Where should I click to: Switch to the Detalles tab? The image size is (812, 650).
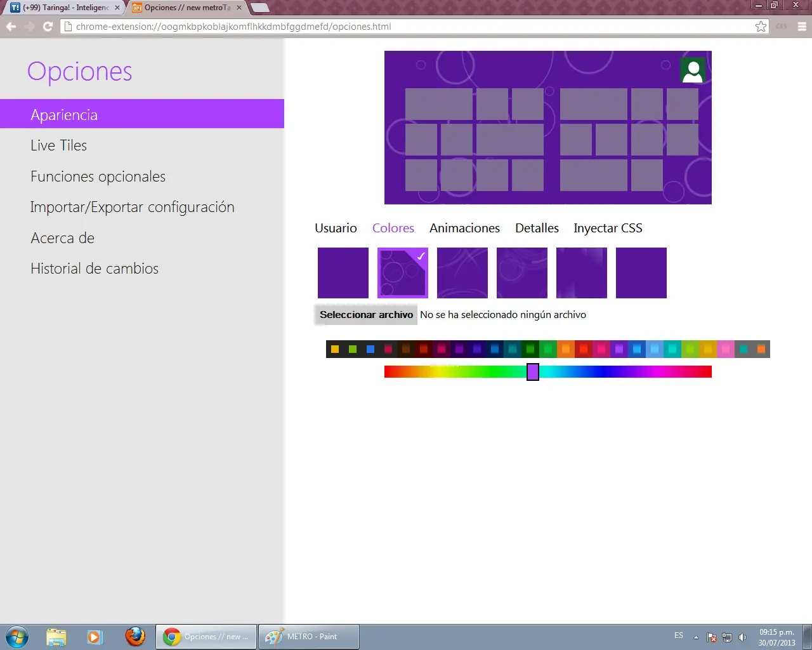click(537, 228)
